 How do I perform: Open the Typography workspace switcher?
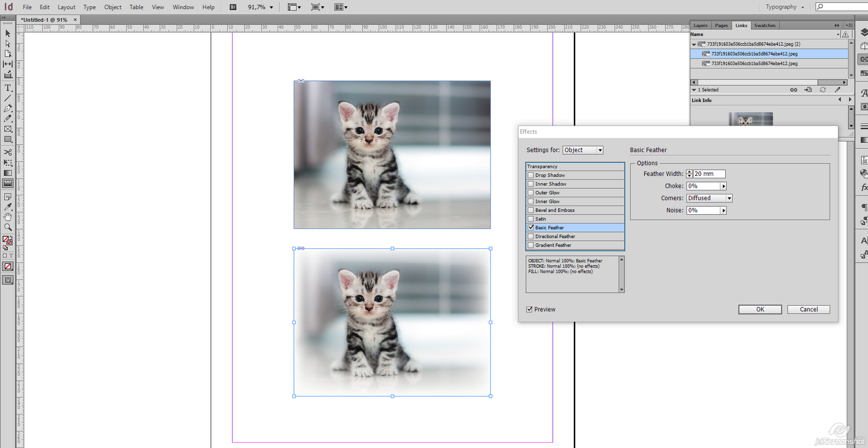785,7
